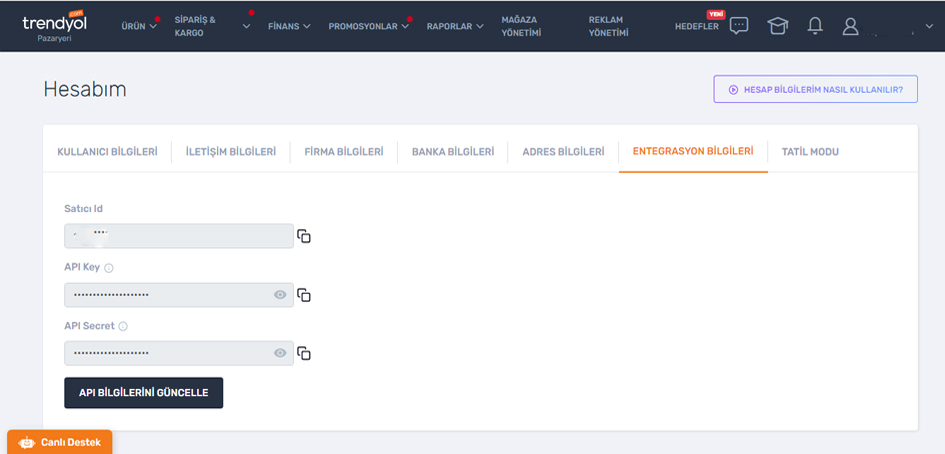Switch to the İLETİŞİM BİLGİLERİ tab

[x=231, y=152]
